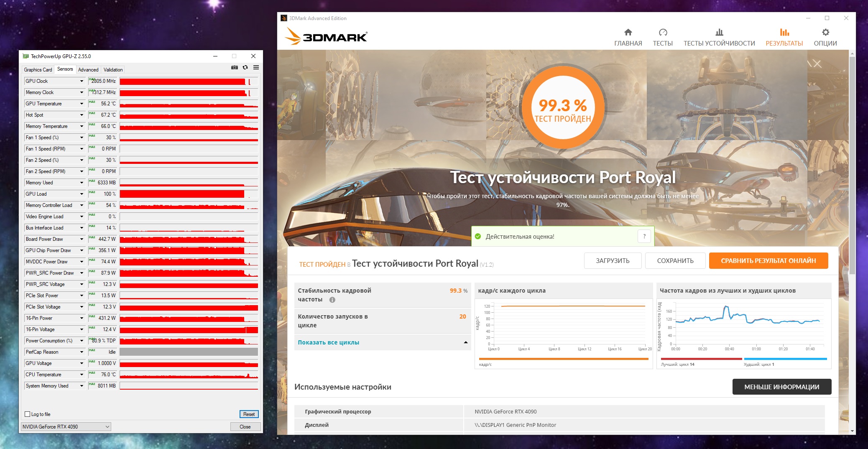
Task: Switch to the Advanced tab in GPU-Z
Action: click(x=88, y=70)
